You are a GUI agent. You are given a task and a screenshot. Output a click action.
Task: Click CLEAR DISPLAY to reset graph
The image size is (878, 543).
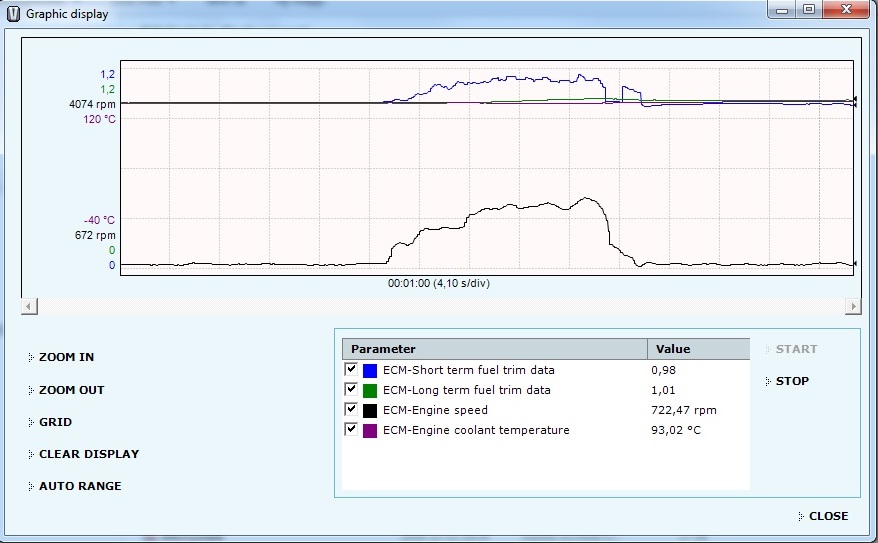click(88, 454)
